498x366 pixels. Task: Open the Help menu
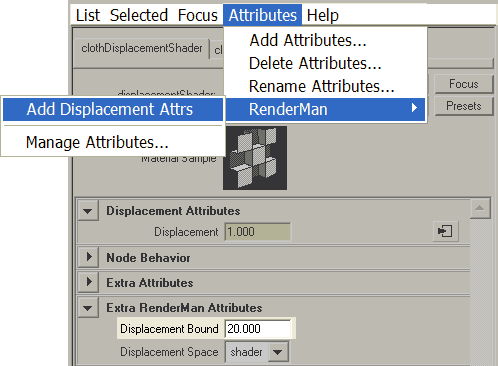[x=323, y=15]
